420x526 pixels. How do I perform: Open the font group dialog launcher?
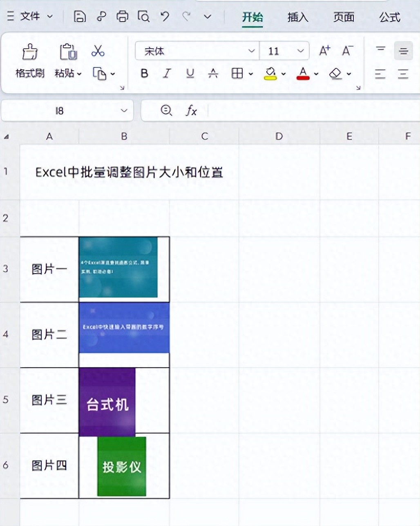pos(358,88)
